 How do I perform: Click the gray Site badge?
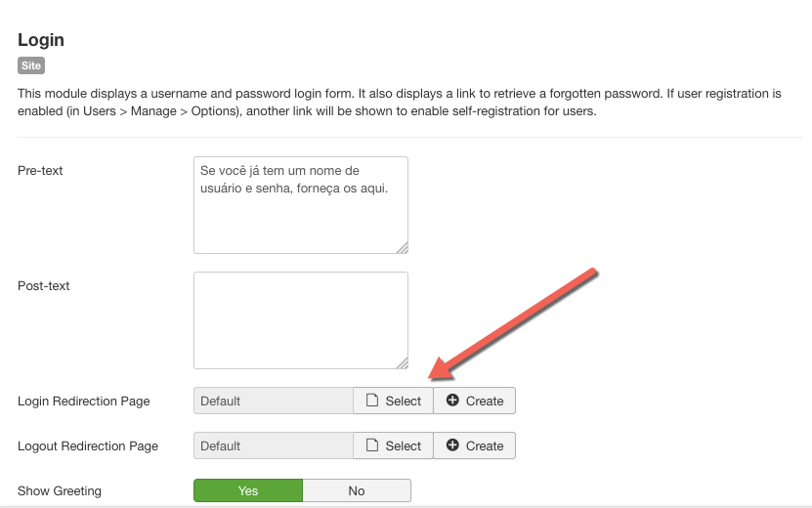(x=31, y=66)
